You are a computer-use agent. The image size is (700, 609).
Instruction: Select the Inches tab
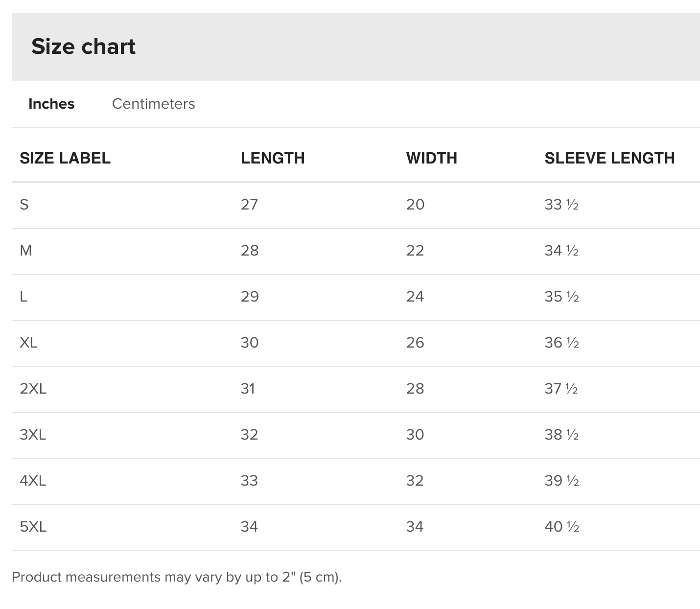tap(51, 104)
